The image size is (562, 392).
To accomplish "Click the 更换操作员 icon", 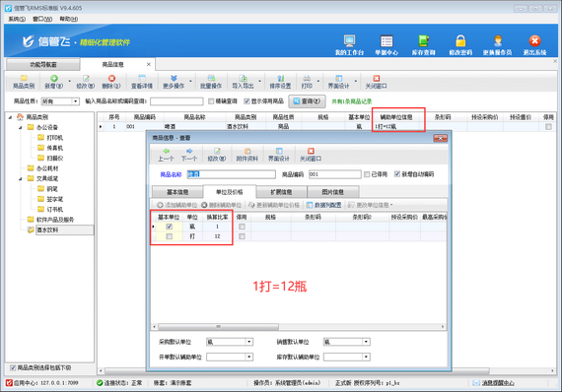I will [x=498, y=41].
